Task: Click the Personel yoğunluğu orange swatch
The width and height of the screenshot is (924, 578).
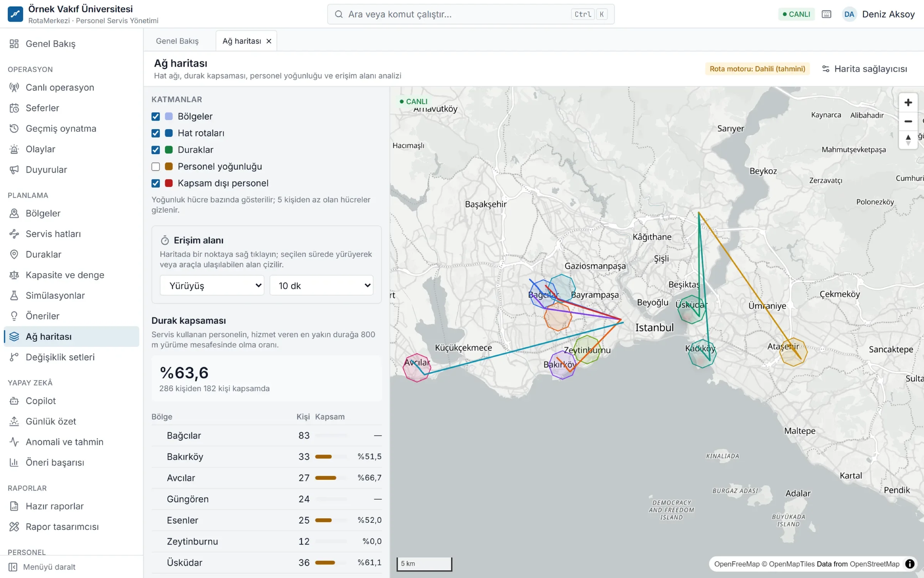Action: point(169,166)
